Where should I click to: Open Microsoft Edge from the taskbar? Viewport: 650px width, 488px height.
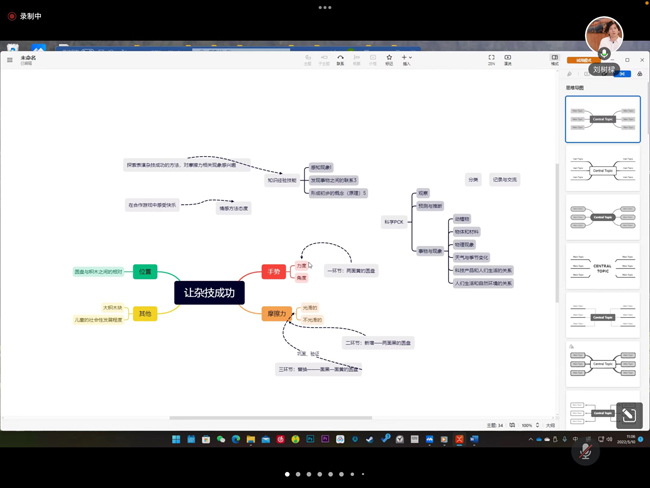click(236, 439)
